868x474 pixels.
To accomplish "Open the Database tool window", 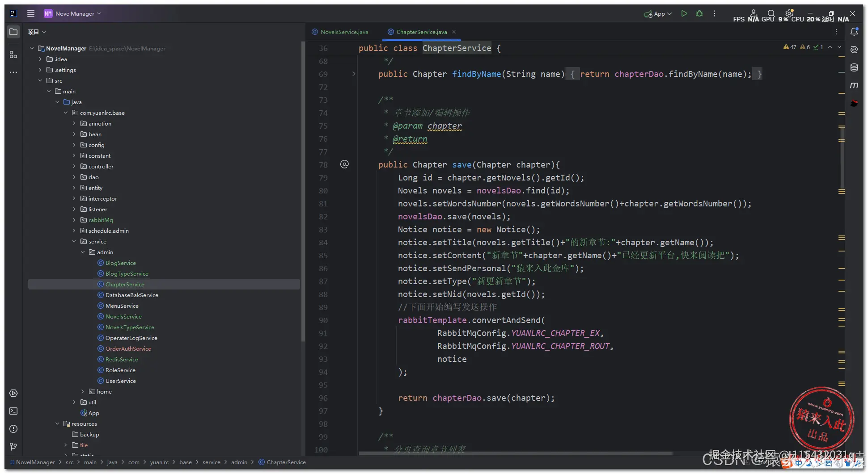I will (854, 67).
